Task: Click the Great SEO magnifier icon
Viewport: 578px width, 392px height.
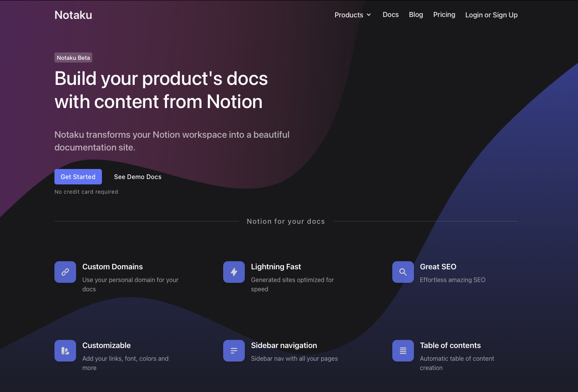Action: click(403, 272)
